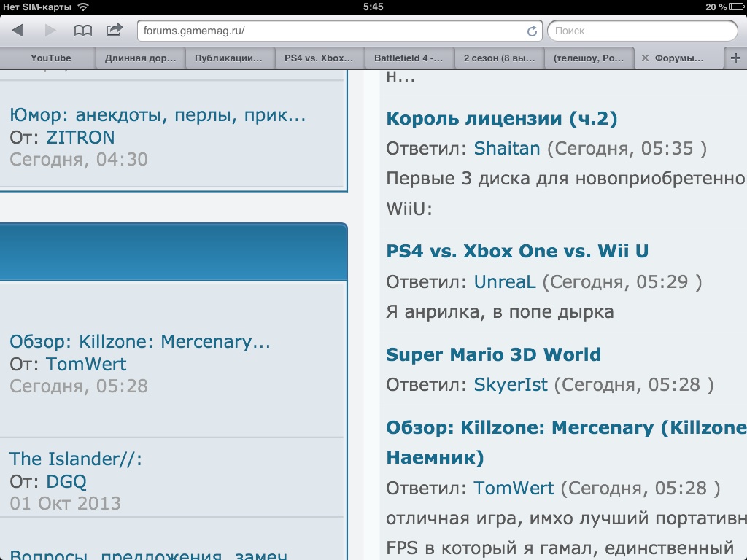The width and height of the screenshot is (747, 560).
Task: Click the (Сегодня, 05:29 ) timestamp
Action: point(623,282)
